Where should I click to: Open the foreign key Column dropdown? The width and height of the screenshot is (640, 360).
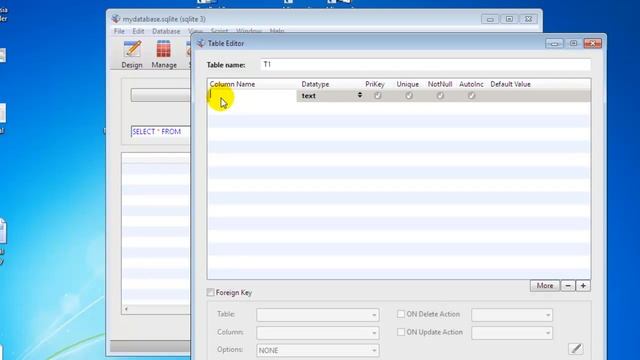coord(318,333)
